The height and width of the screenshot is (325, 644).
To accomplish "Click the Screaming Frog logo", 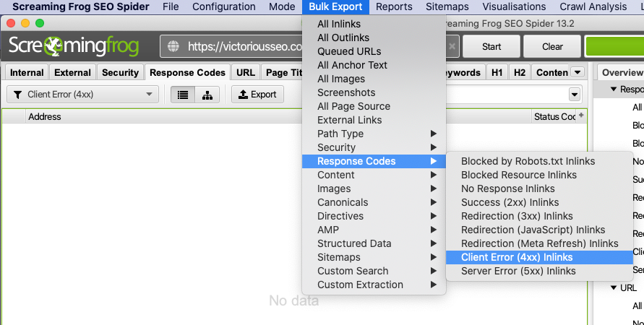I will [78, 47].
